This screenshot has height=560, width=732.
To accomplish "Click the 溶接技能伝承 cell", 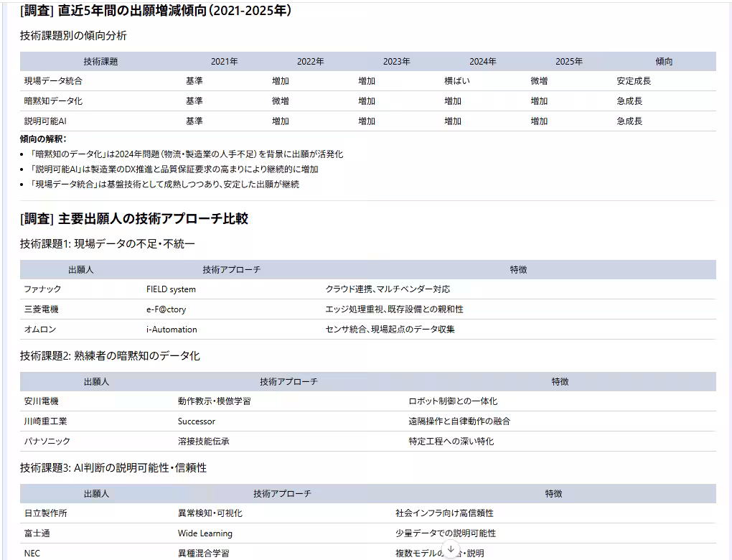I will [204, 442].
